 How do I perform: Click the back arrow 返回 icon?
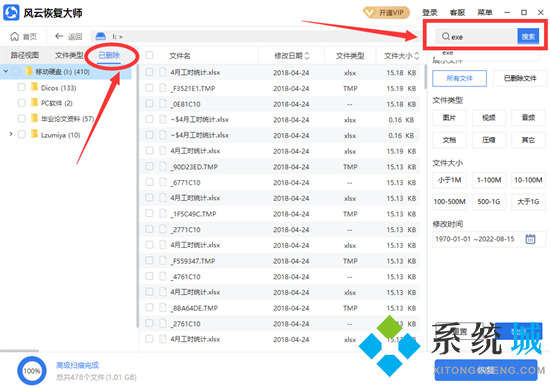pos(59,36)
